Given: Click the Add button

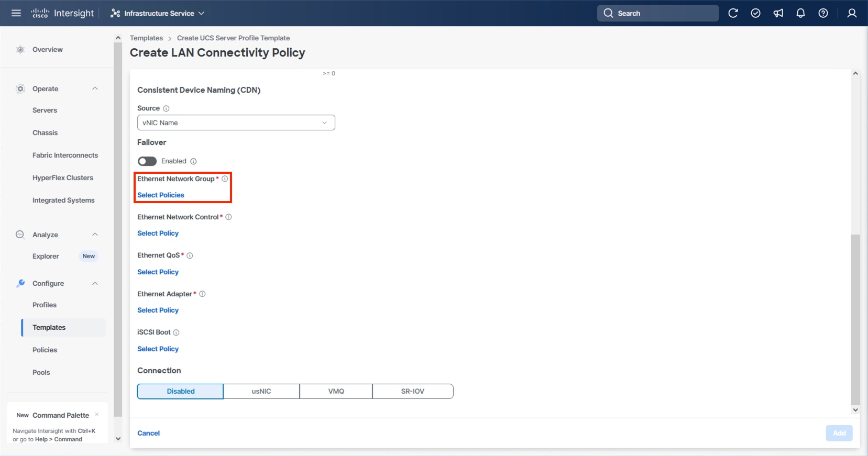Looking at the screenshot, I should tap(839, 433).
